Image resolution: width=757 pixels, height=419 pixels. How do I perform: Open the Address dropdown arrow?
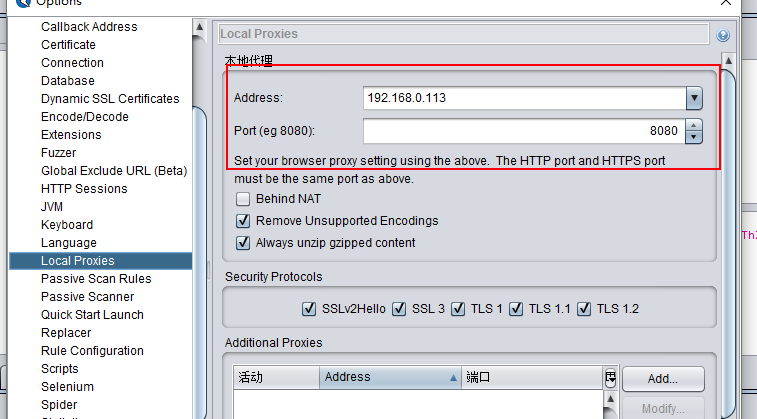click(x=694, y=98)
